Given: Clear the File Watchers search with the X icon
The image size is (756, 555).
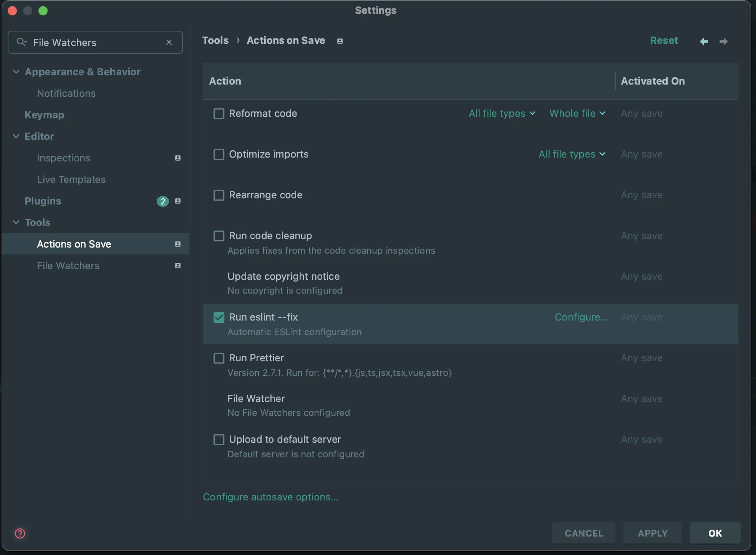Looking at the screenshot, I should tap(169, 42).
